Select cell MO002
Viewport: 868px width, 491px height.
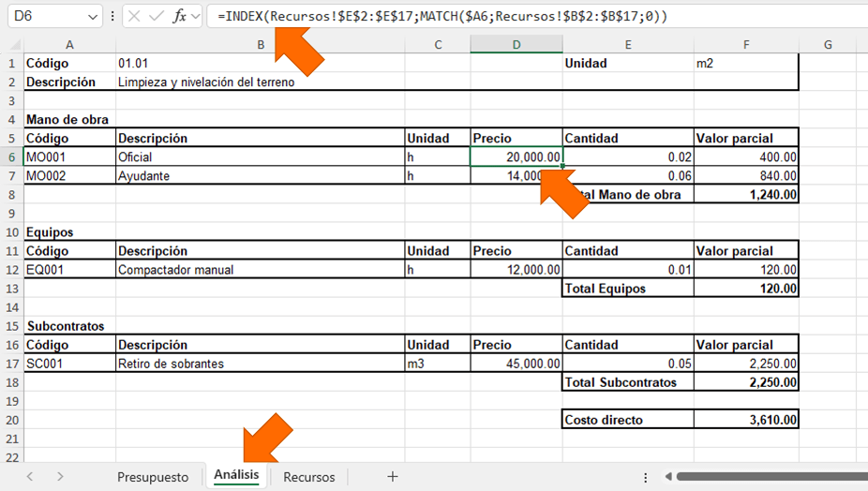click(x=69, y=176)
